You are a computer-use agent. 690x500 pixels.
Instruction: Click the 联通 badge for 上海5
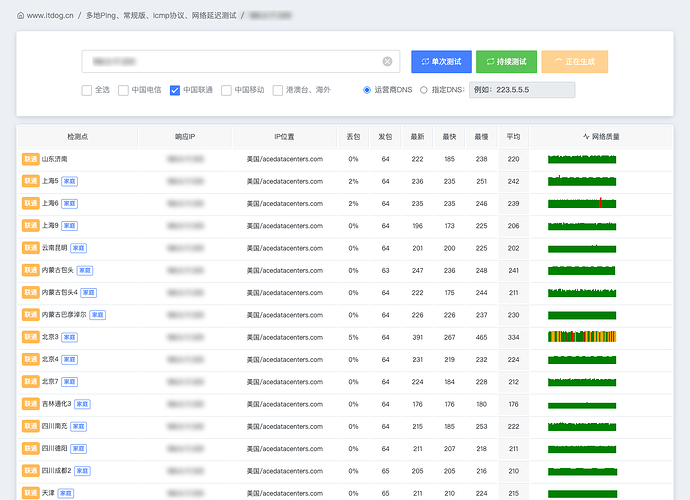31,181
